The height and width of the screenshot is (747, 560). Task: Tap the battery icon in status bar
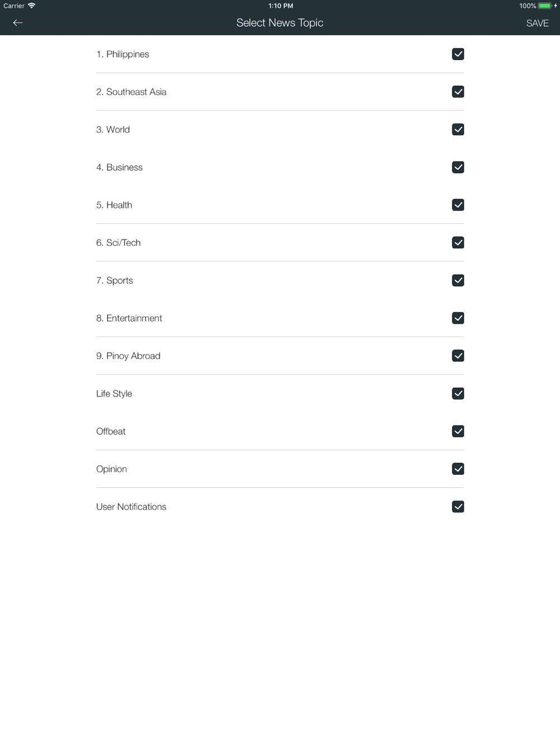click(545, 6)
